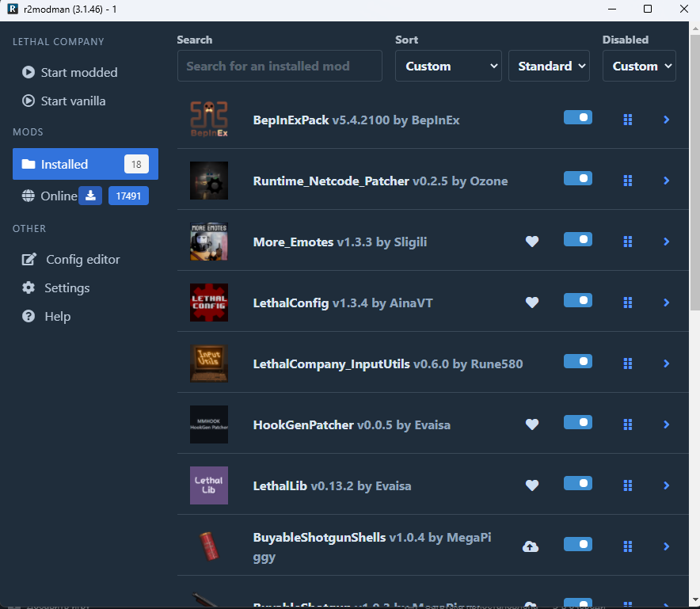Click the LethalLib v0.13.2 by Evaisa title
Viewport: 700px width, 609px height.
click(x=332, y=485)
